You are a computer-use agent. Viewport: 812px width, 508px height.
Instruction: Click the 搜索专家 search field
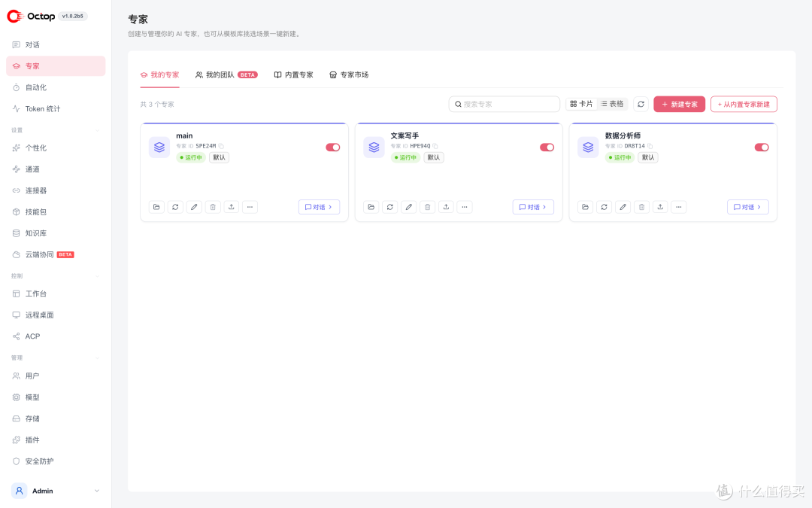click(x=504, y=104)
